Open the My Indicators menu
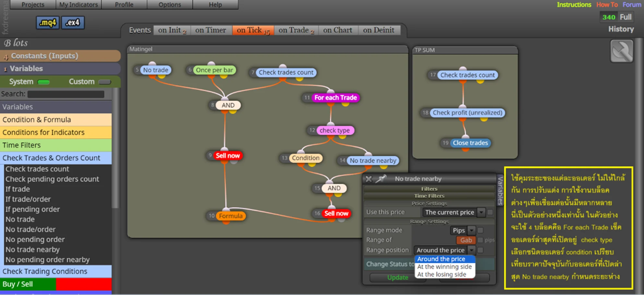Viewport: 644px width, 295px height. [78, 5]
